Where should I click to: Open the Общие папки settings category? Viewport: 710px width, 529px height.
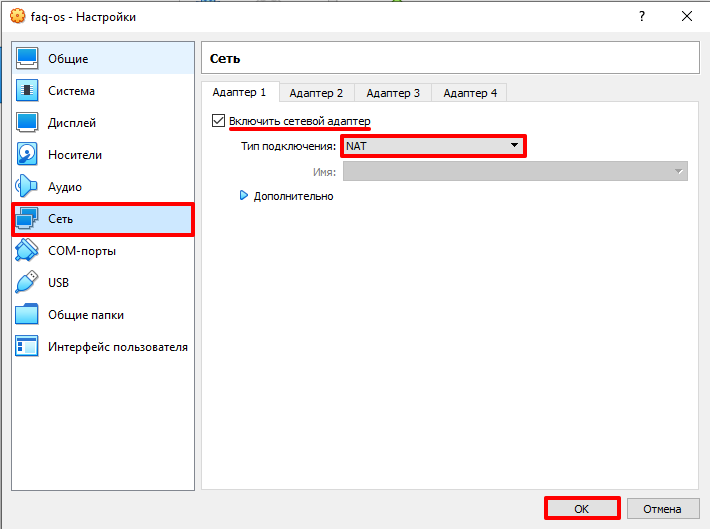(x=103, y=315)
